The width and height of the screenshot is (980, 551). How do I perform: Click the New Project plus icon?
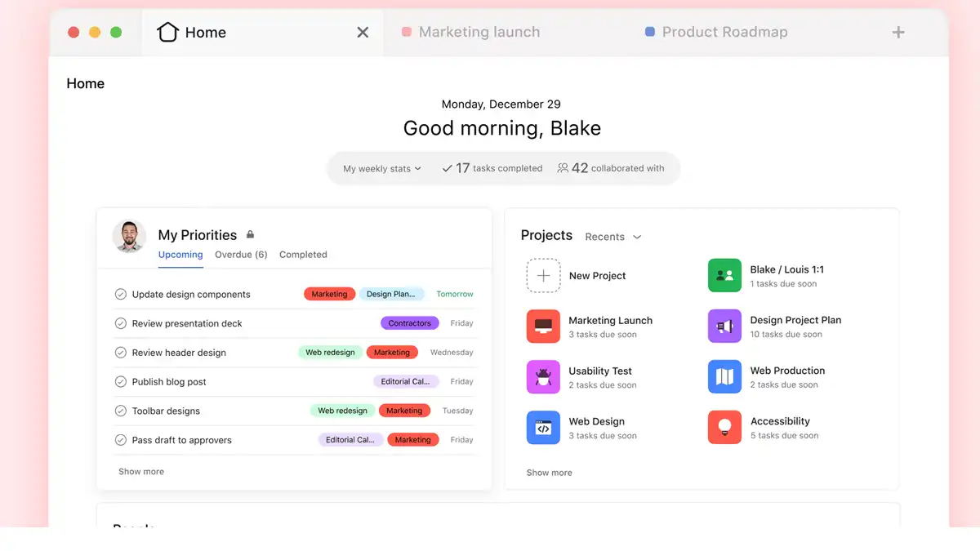(543, 275)
